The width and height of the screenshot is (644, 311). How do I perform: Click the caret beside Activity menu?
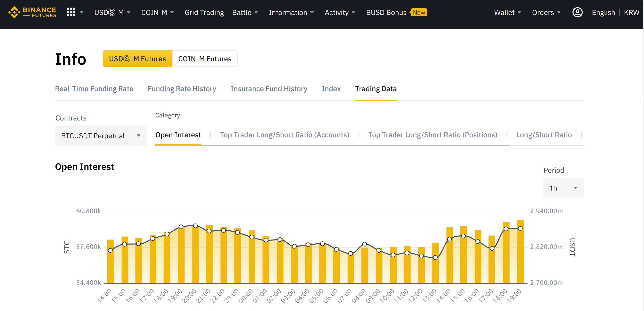(x=353, y=12)
